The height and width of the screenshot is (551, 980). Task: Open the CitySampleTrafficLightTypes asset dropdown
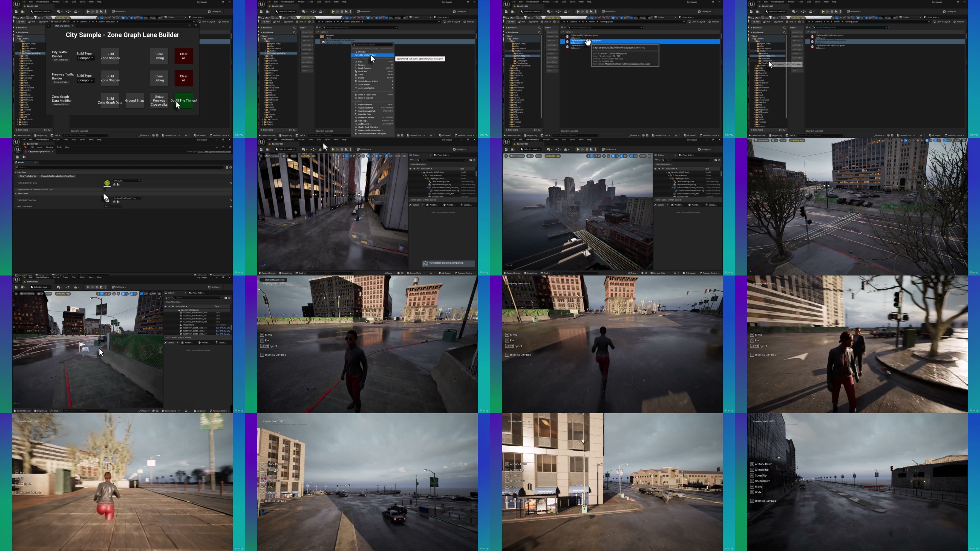point(127,198)
